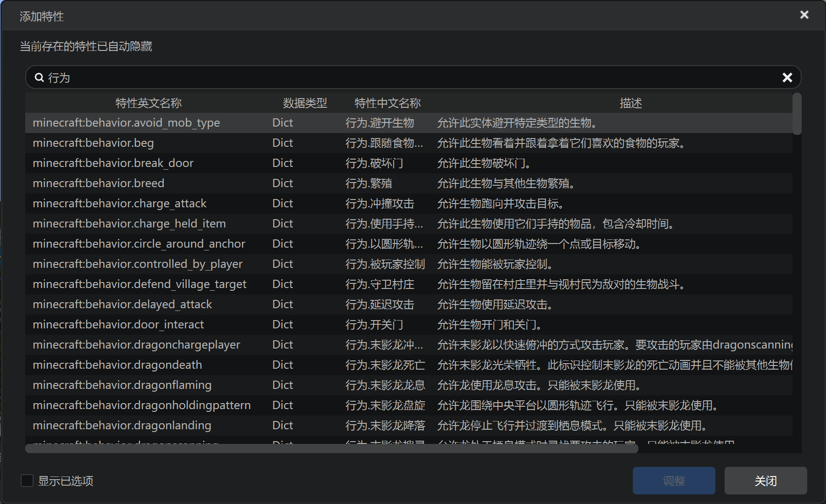The image size is (826, 504).
Task: Clear the search field with the X icon
Action: click(x=787, y=78)
